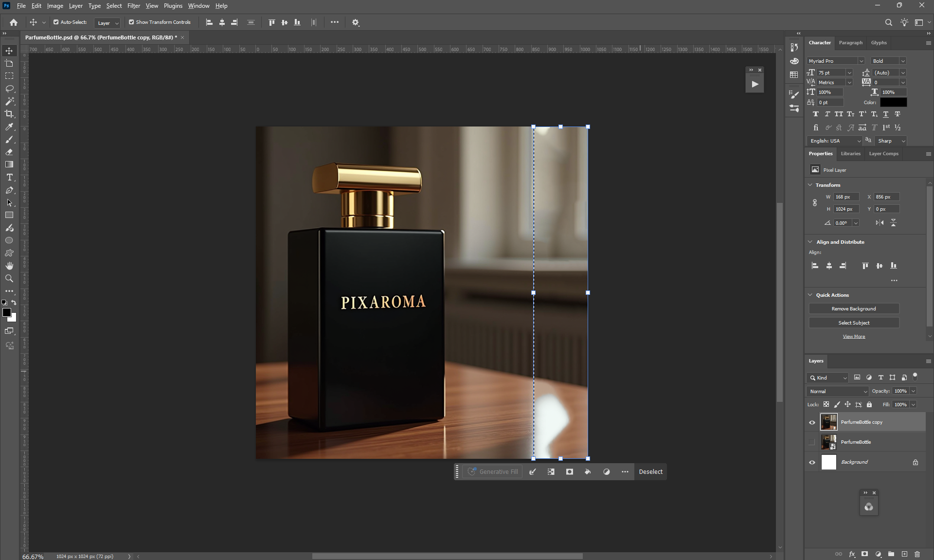Click the delete layer trash icon
This screenshot has height=560, width=934.
tap(917, 554)
